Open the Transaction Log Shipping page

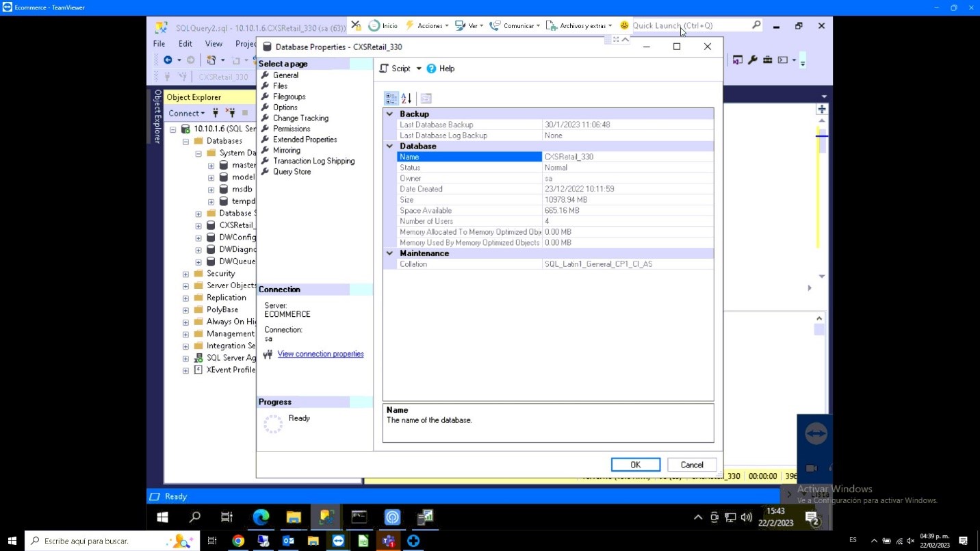[x=314, y=161]
